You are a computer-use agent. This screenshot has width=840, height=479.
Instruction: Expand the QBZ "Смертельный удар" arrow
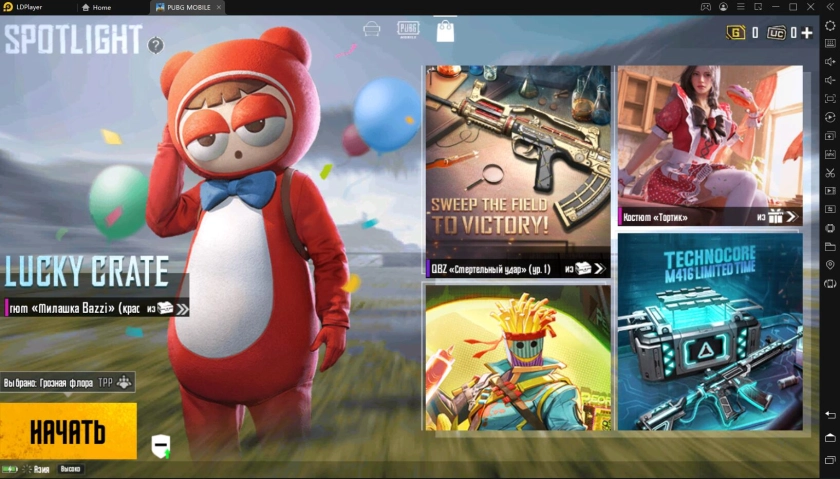point(598,268)
